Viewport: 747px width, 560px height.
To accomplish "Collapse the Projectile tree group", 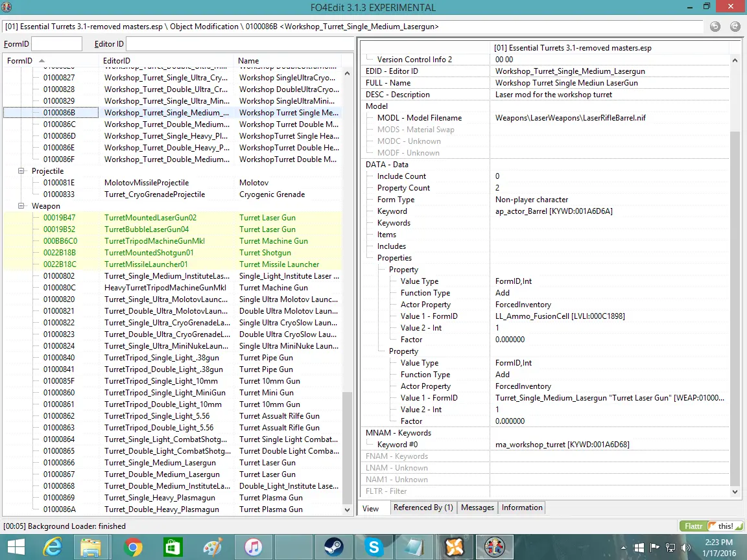I will (x=21, y=170).
